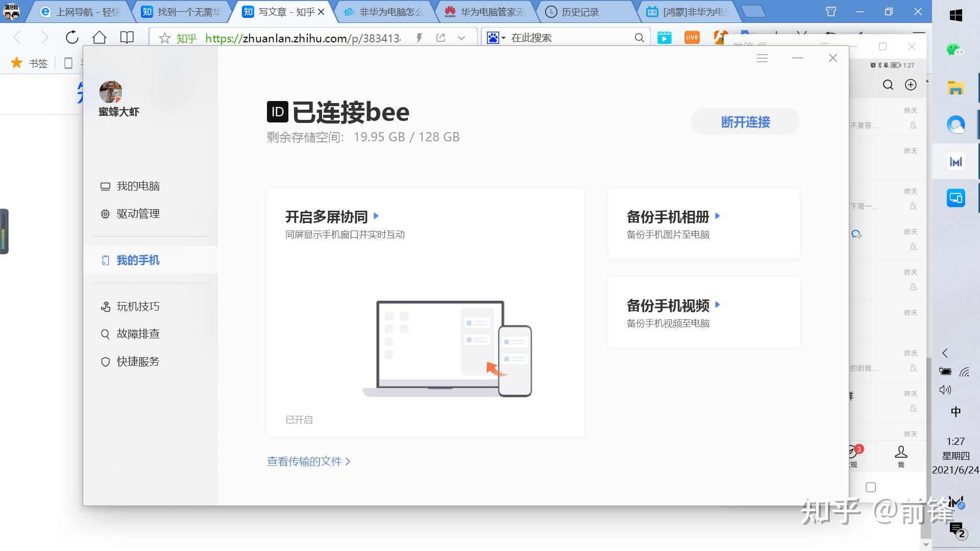Click the browser Refresh icon
The image size is (980, 551).
(72, 37)
